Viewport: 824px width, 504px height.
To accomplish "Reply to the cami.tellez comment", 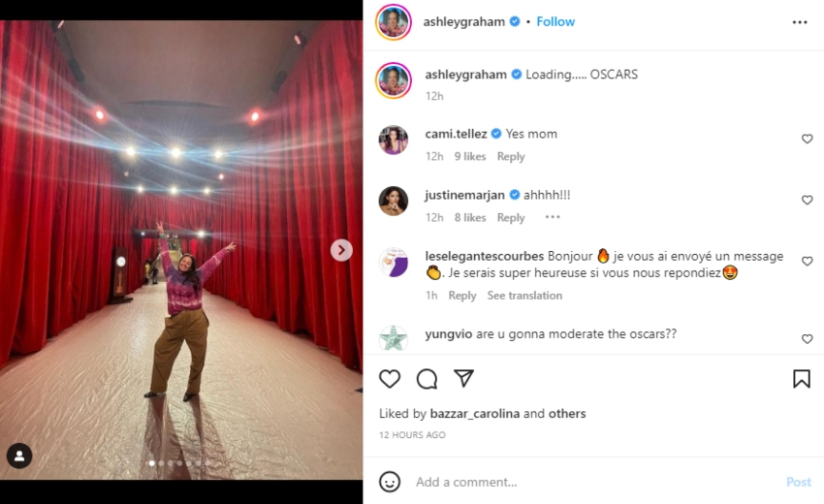I will point(511,157).
